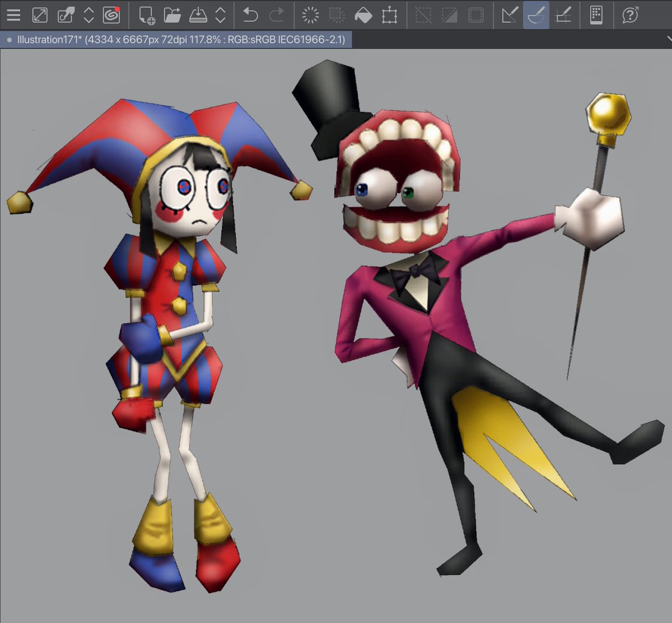
Task: Click the Clear Outside Selection icon
Action: coord(337,15)
